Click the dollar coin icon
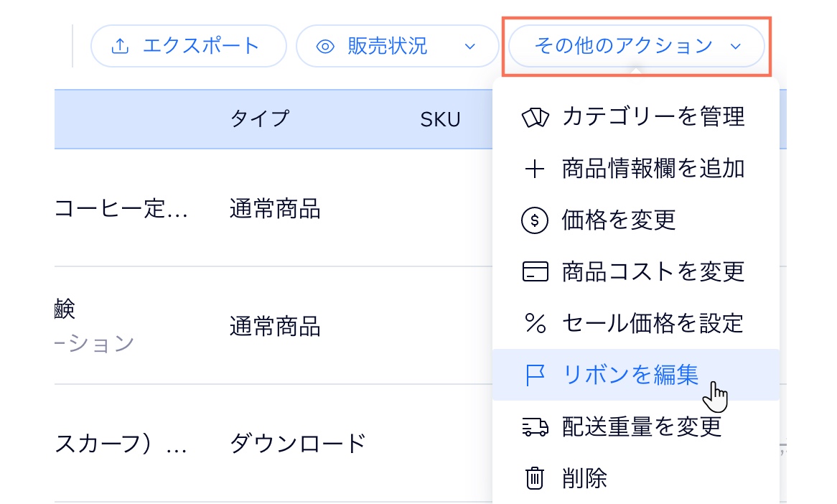837x504 pixels. (x=535, y=220)
